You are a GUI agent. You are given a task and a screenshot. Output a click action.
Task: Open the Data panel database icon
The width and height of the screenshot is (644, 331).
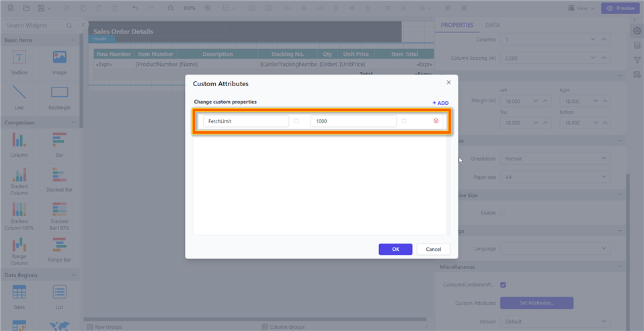click(x=637, y=45)
